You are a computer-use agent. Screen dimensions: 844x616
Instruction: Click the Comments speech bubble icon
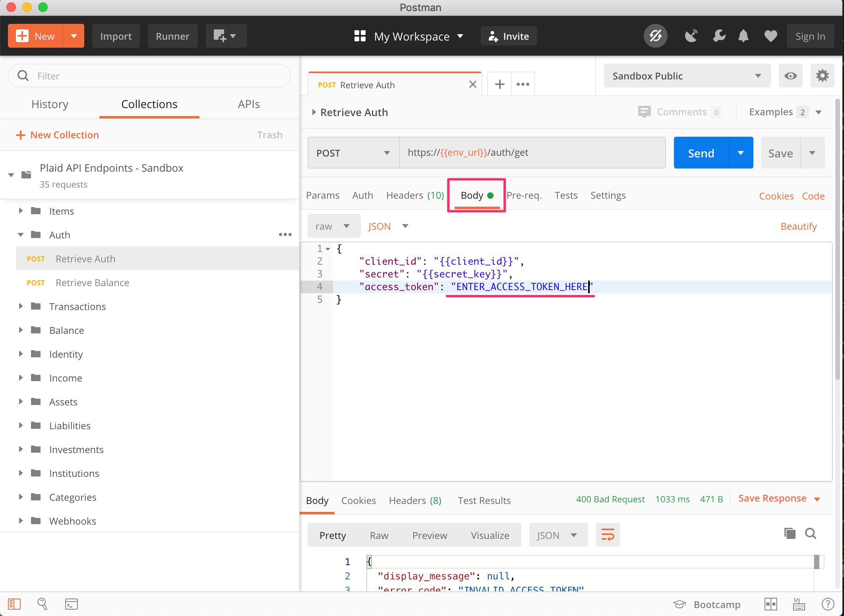pyautogui.click(x=644, y=112)
